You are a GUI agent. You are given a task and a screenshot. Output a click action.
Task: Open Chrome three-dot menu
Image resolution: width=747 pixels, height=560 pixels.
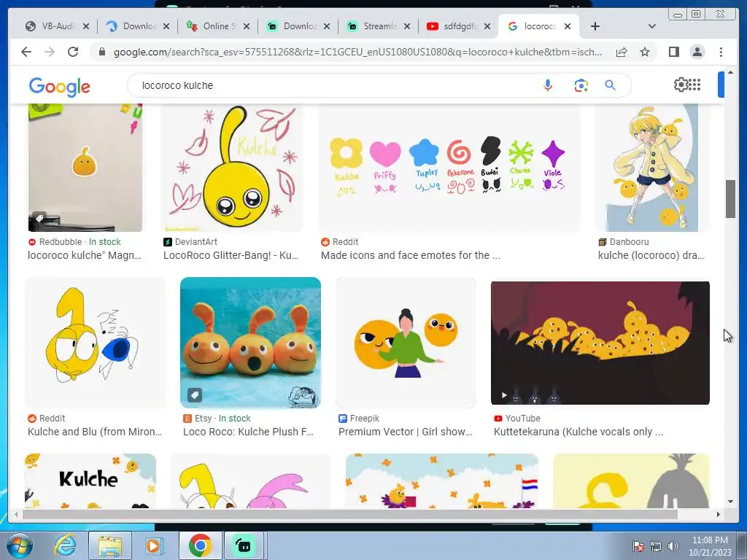click(721, 52)
